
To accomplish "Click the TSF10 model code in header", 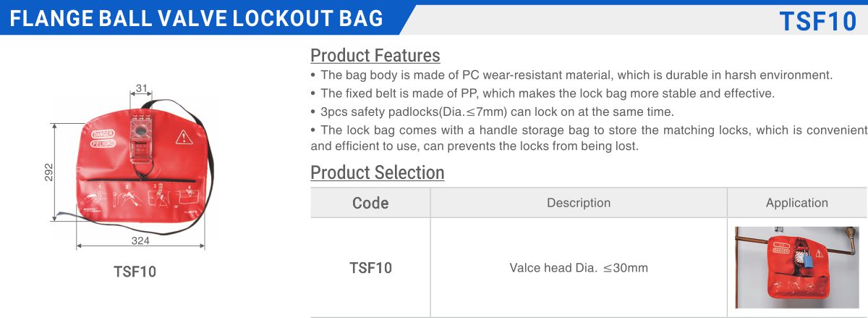I will point(817,21).
